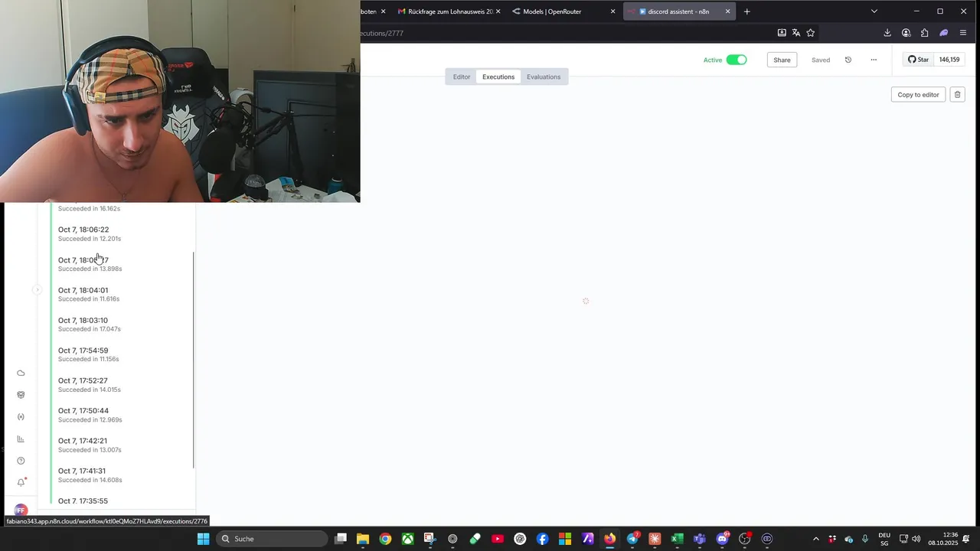Click the executions list scrollbar
This screenshot has height=551, width=980.
tap(194, 360)
